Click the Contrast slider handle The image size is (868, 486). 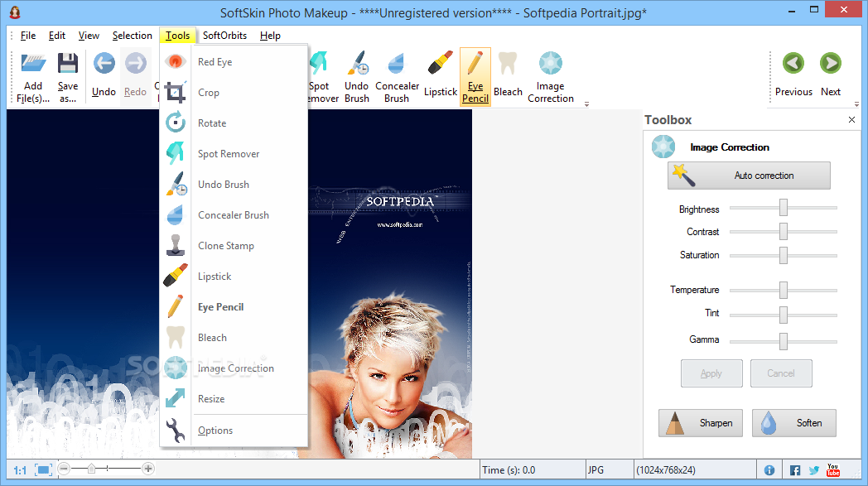coord(784,231)
